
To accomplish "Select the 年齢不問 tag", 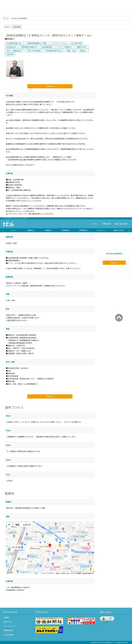I will tap(10, 54).
